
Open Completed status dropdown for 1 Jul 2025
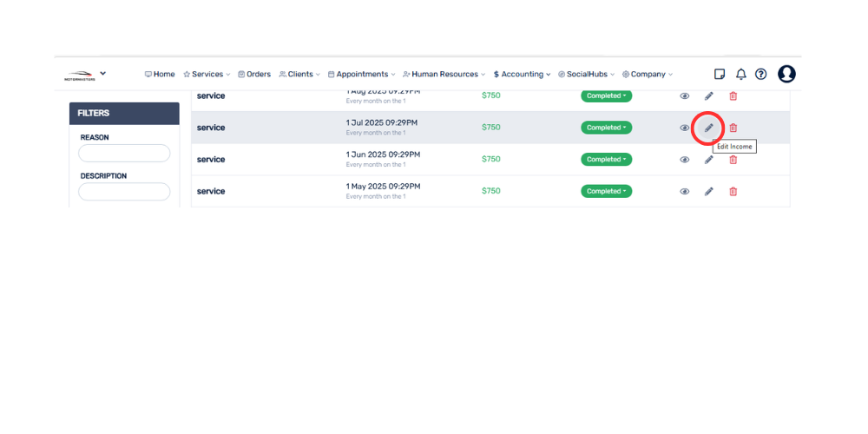coord(606,128)
